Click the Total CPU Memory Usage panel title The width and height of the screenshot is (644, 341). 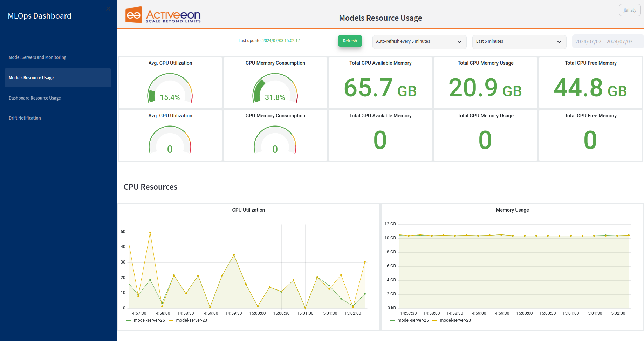486,63
